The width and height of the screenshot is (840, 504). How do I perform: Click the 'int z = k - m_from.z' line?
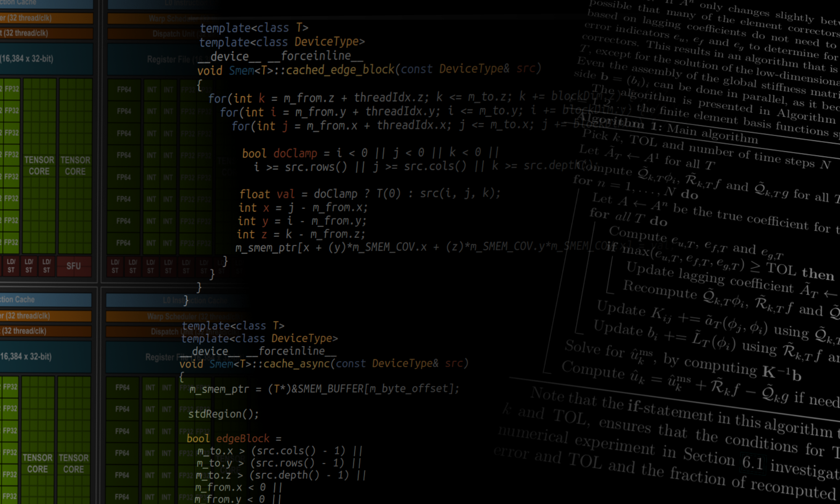click(x=301, y=234)
